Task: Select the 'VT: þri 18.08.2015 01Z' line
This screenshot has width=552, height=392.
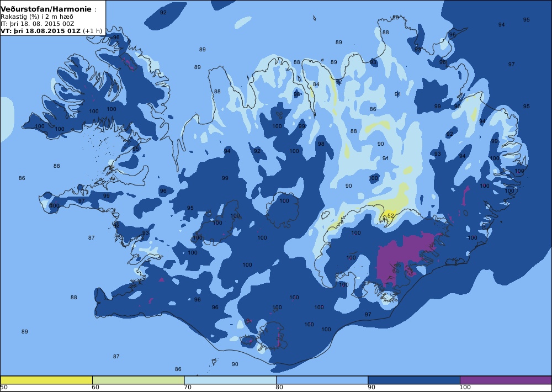Action: [41, 31]
